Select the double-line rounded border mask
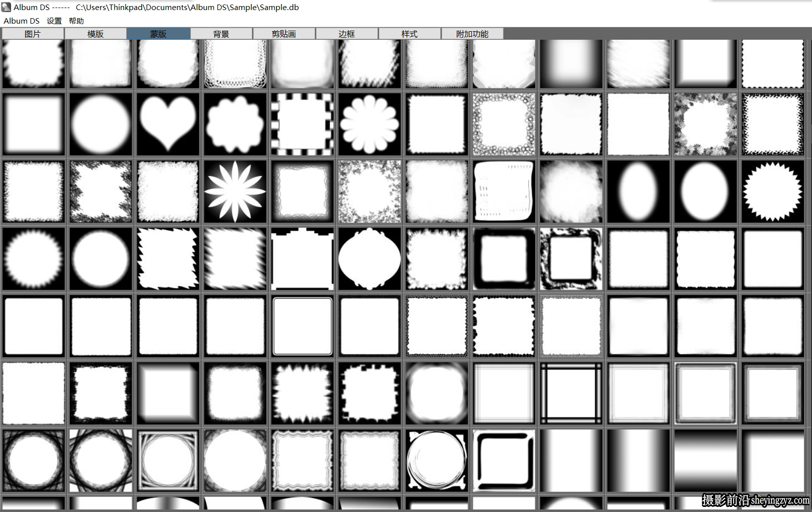The height and width of the screenshot is (512, 812). [302, 326]
